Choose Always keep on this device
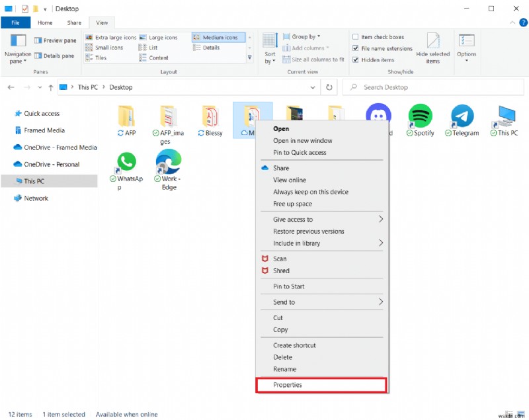The image size is (529, 420). [x=322, y=192]
